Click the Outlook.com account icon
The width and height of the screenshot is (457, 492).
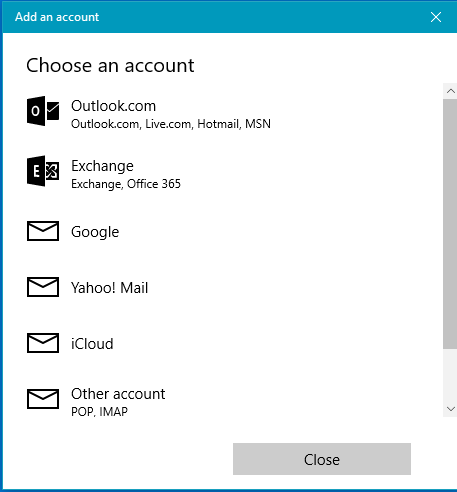pyautogui.click(x=43, y=111)
